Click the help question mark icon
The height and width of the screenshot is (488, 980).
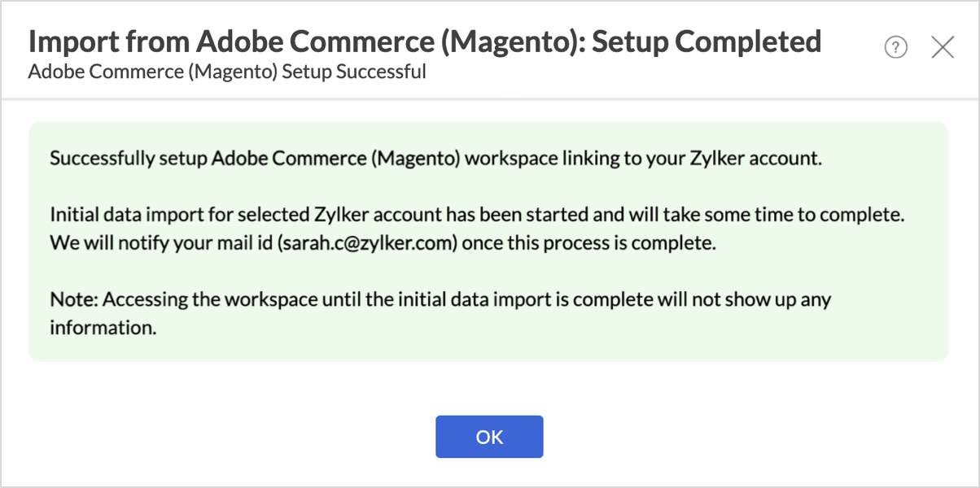(x=895, y=48)
